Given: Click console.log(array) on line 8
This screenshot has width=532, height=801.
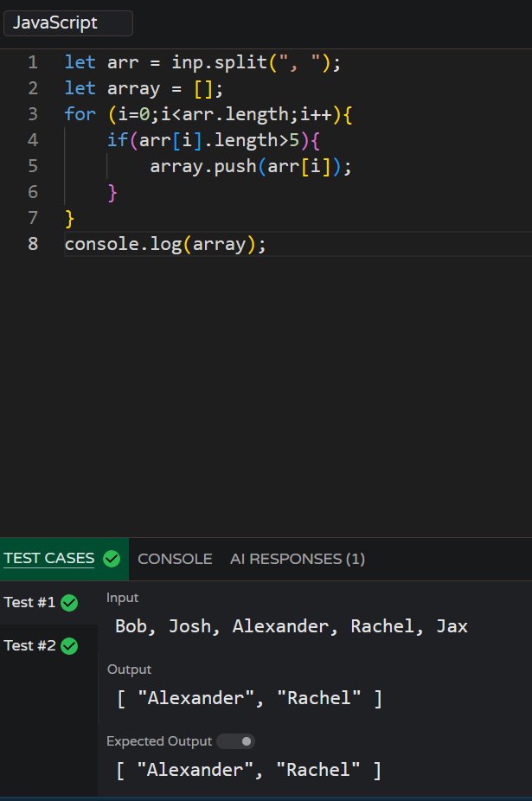Looking at the screenshot, I should (x=165, y=244).
